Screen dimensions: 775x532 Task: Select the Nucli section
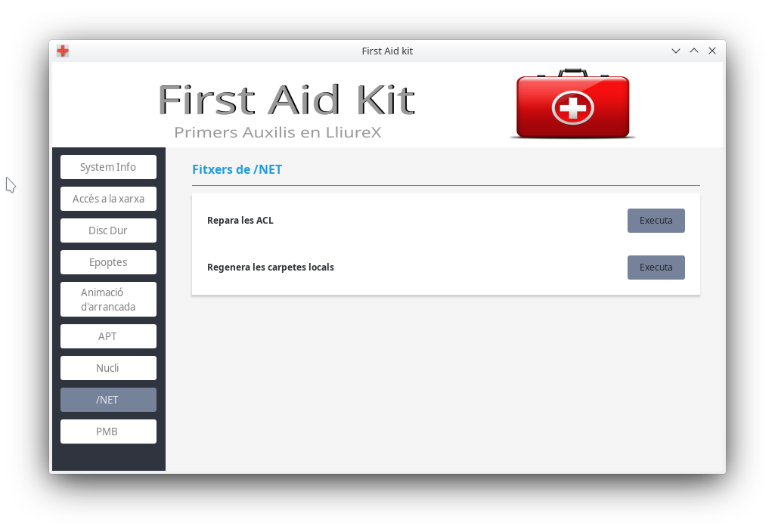click(x=108, y=368)
